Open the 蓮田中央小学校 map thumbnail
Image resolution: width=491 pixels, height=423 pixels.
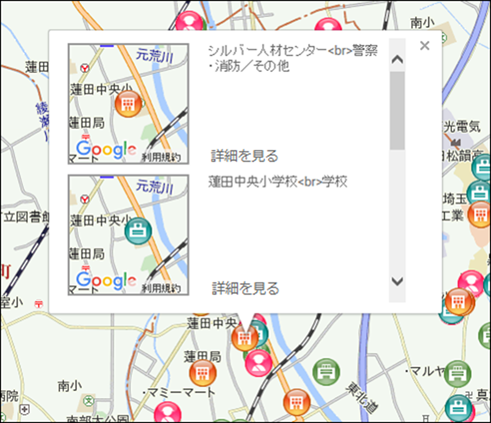tap(128, 235)
